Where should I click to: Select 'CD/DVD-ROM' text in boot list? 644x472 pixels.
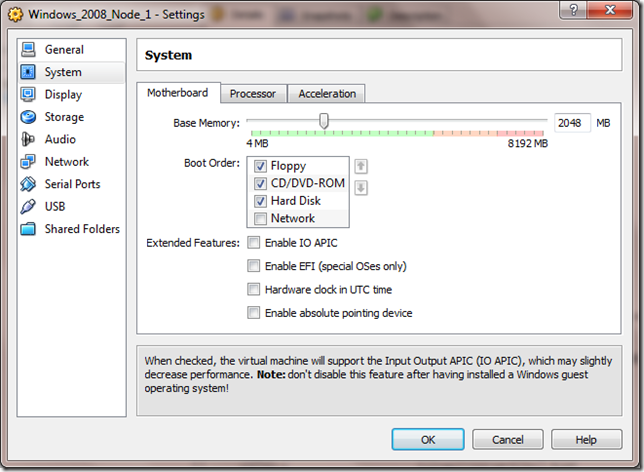coord(308,183)
